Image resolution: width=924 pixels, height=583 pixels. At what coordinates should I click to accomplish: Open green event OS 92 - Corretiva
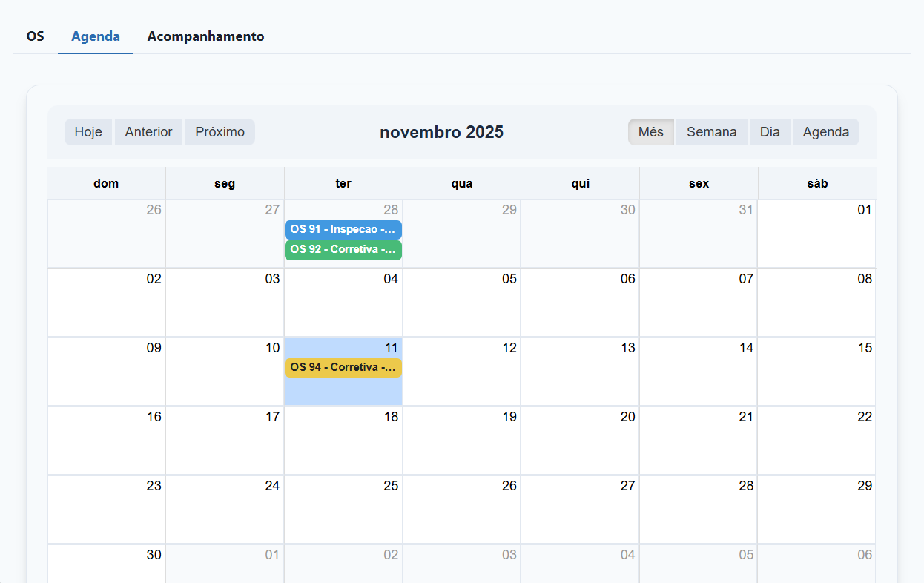(343, 250)
